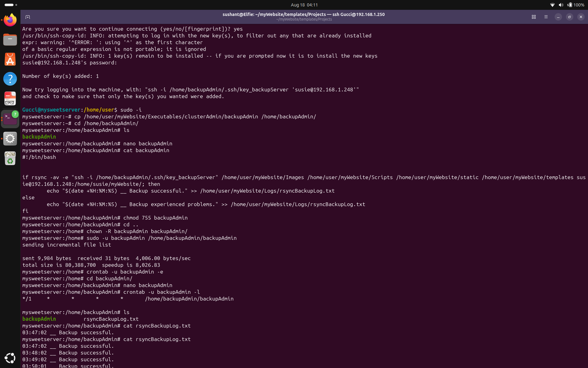Open terminal tab overview grid
Image resolution: width=588 pixels, height=368 pixels.
click(534, 17)
